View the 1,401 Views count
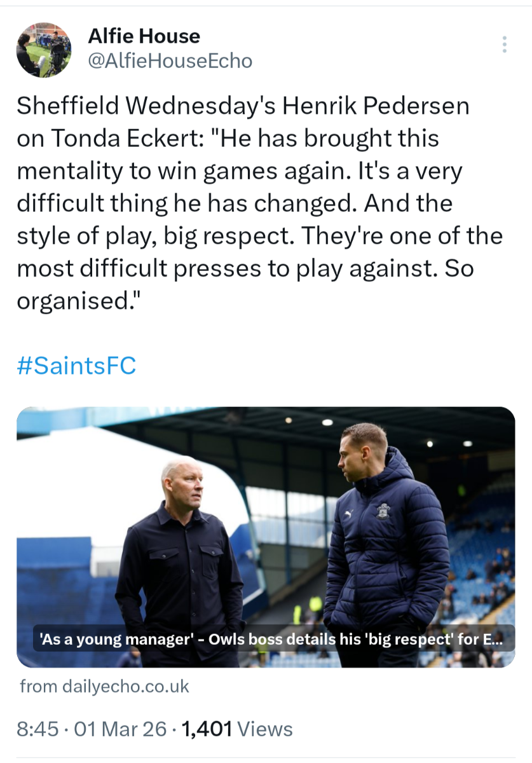This screenshot has width=532, height=763. click(237, 729)
